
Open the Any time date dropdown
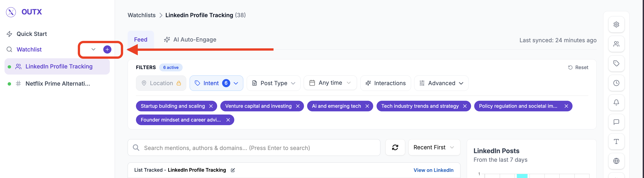tap(330, 83)
